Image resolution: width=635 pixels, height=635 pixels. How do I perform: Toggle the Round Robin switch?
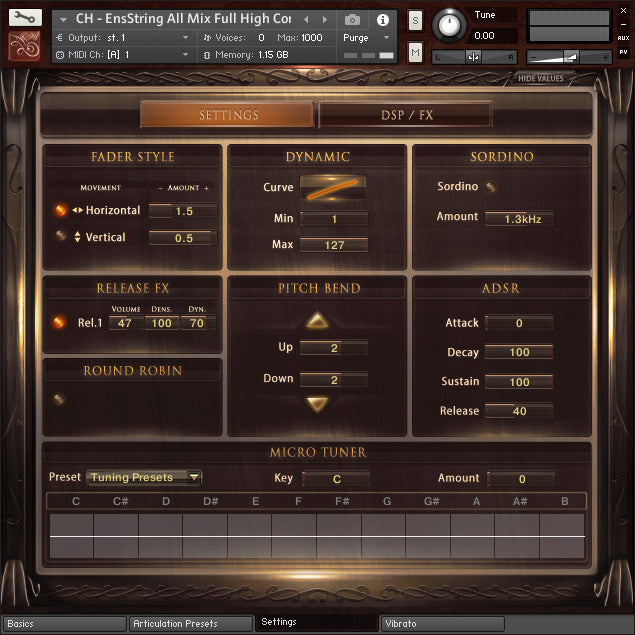coord(60,398)
